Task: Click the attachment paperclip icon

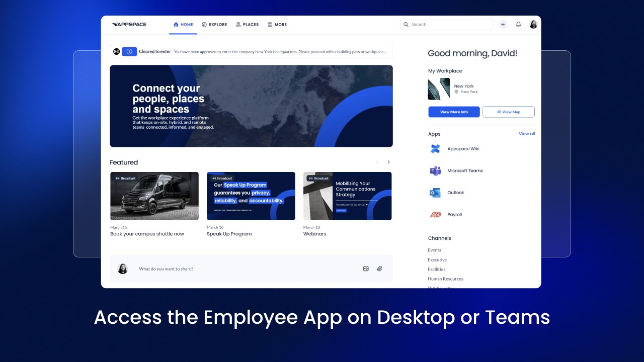Action: 380,268
